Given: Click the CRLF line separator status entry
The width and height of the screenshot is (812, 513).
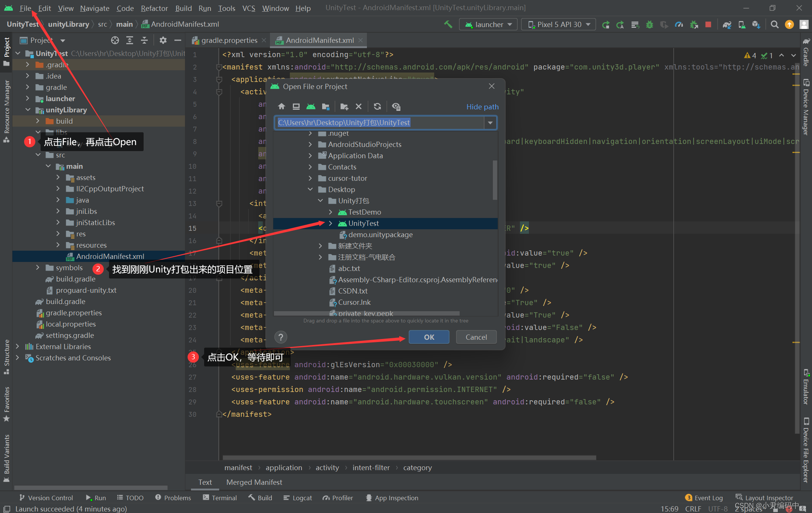Looking at the screenshot, I should 693,508.
